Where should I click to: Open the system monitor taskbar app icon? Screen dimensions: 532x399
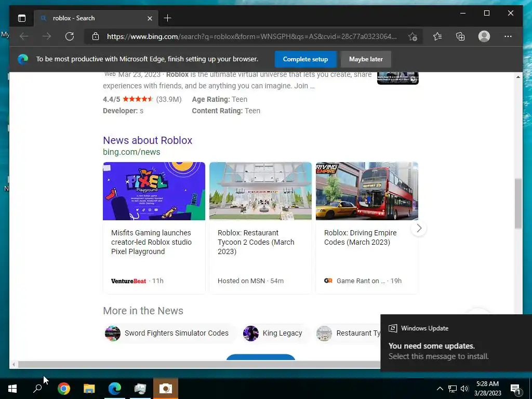pos(140,389)
